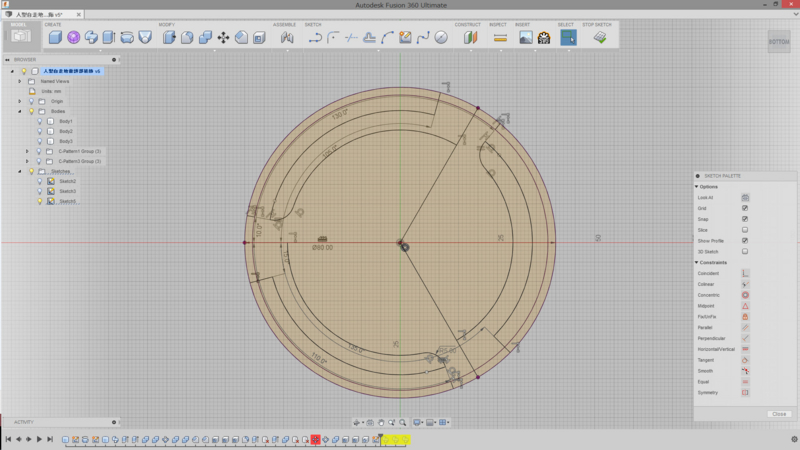Select the Extrude tool
This screenshot has height=450, width=800.
(x=109, y=37)
